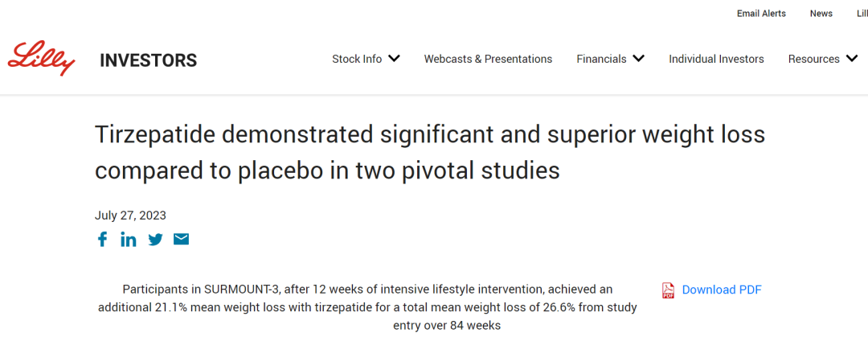This screenshot has width=868, height=337.
Task: Expand the Stock Info chevron
Action: [394, 59]
